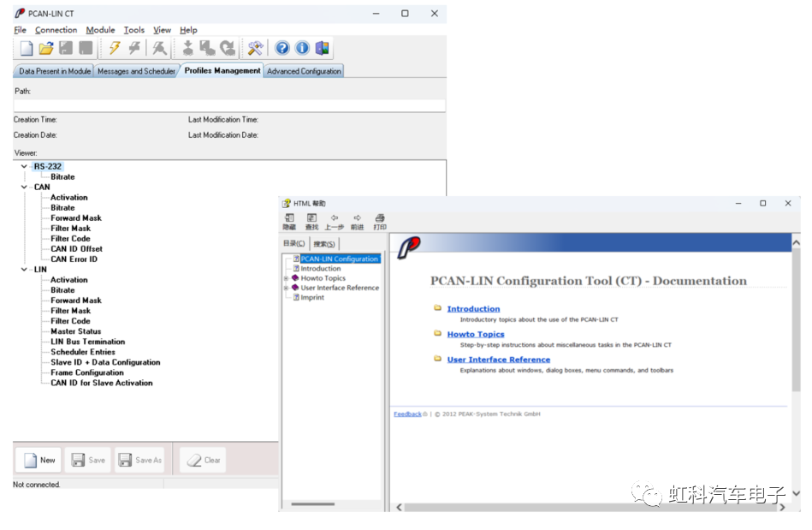Viewport: 812px width, 530px height.
Task: Select Introduction in help contents tree
Action: tap(321, 268)
